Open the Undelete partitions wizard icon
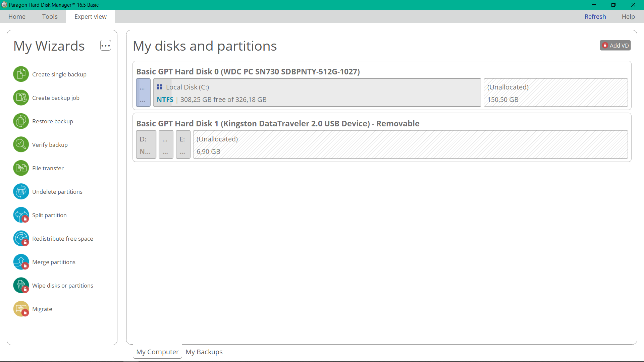Screen dimensions: 644x362 pos(21,191)
